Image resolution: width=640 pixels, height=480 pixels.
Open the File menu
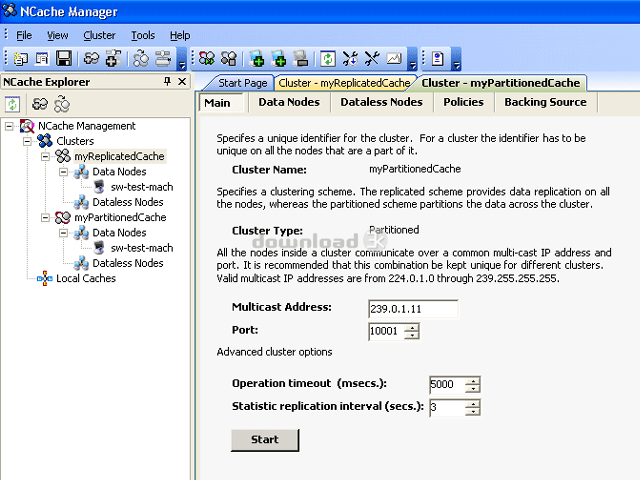click(24, 36)
